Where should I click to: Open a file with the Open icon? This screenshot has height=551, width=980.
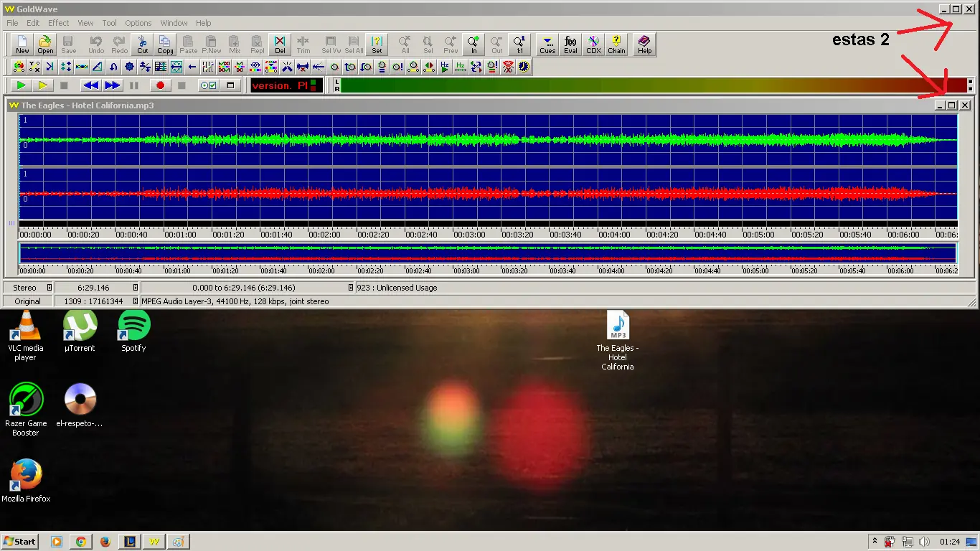click(x=45, y=44)
